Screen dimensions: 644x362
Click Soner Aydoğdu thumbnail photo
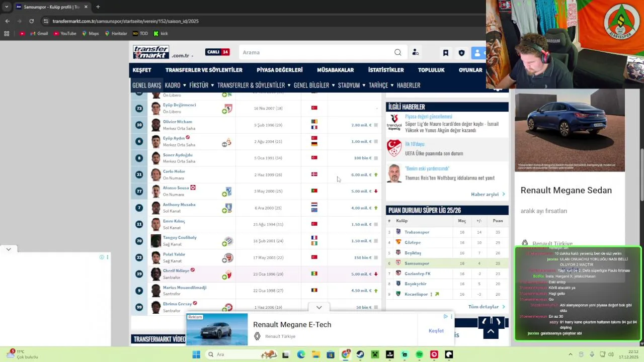tap(155, 158)
